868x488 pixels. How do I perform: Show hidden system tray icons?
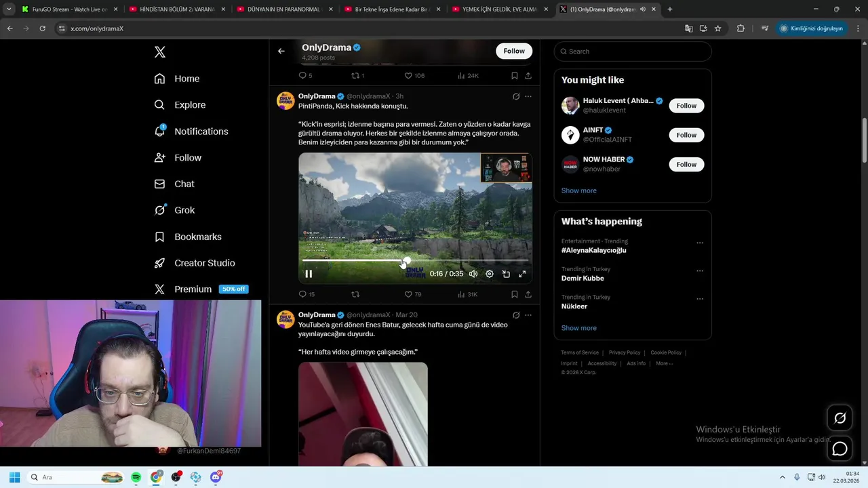[x=782, y=477]
